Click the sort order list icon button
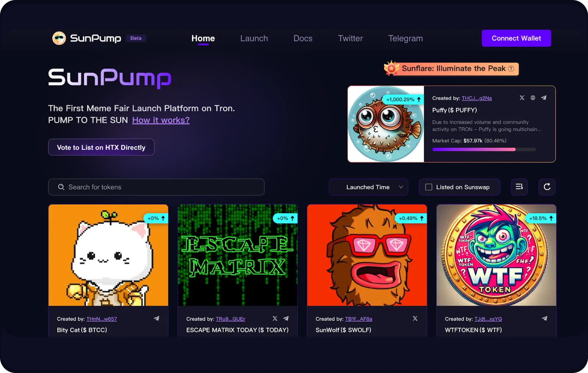The width and height of the screenshot is (588, 373). click(x=519, y=187)
